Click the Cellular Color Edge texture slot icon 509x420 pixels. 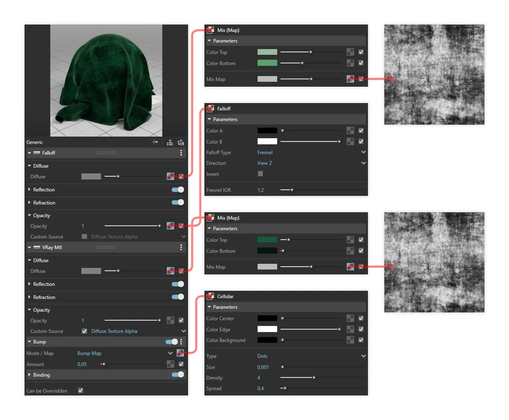[350, 330]
